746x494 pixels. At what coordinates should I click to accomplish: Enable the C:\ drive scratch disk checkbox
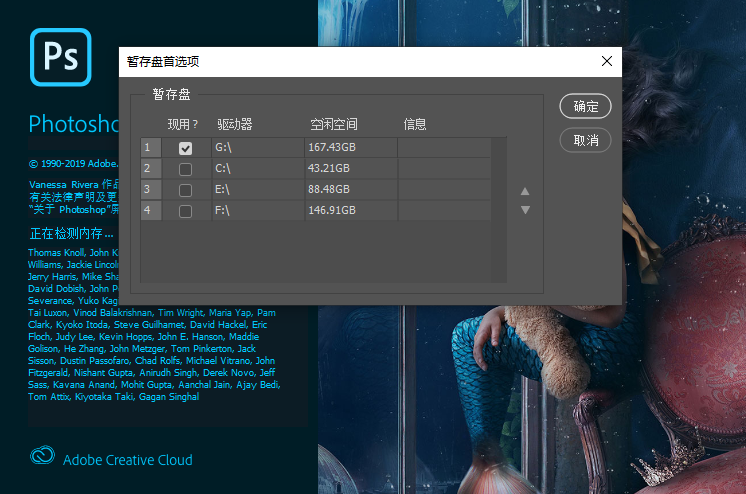186,169
